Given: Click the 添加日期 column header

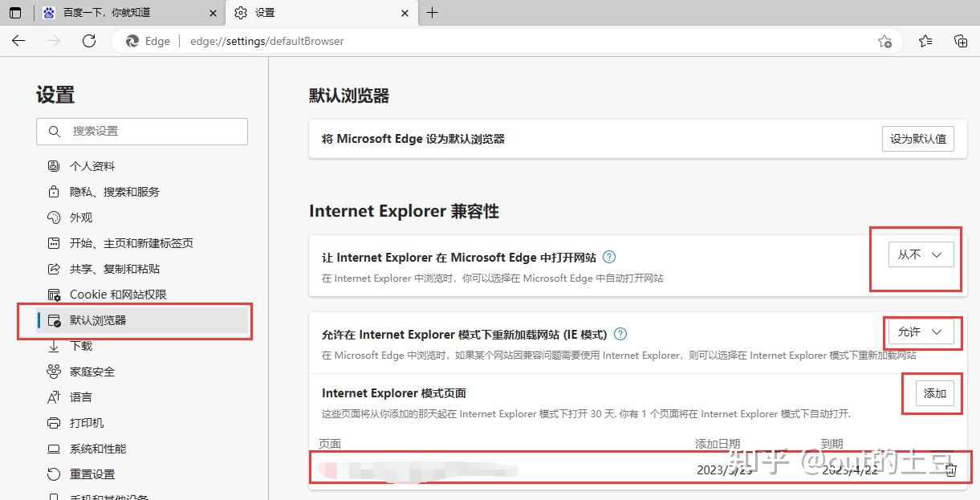Looking at the screenshot, I should tap(718, 444).
